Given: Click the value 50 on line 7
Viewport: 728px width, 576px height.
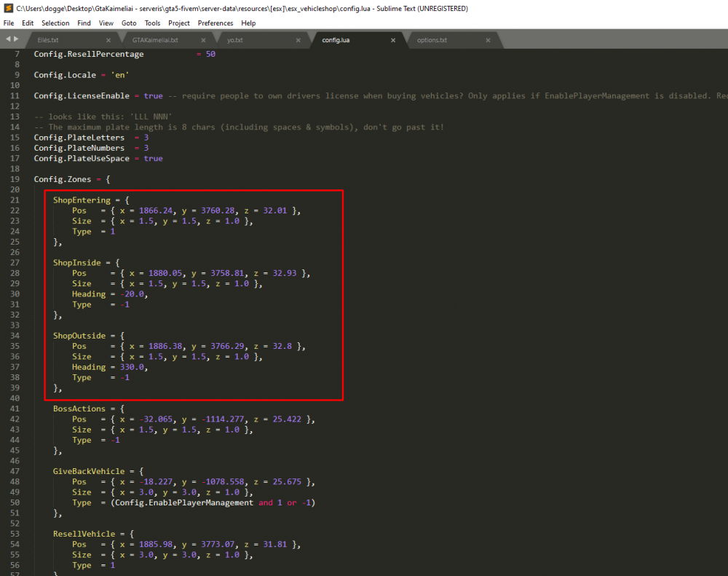Looking at the screenshot, I should point(211,55).
